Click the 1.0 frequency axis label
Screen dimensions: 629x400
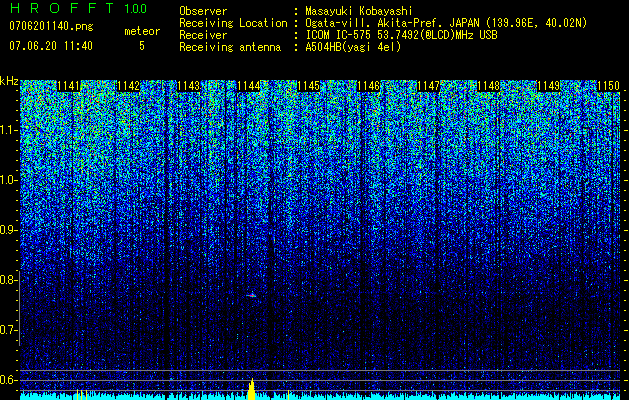(9, 180)
